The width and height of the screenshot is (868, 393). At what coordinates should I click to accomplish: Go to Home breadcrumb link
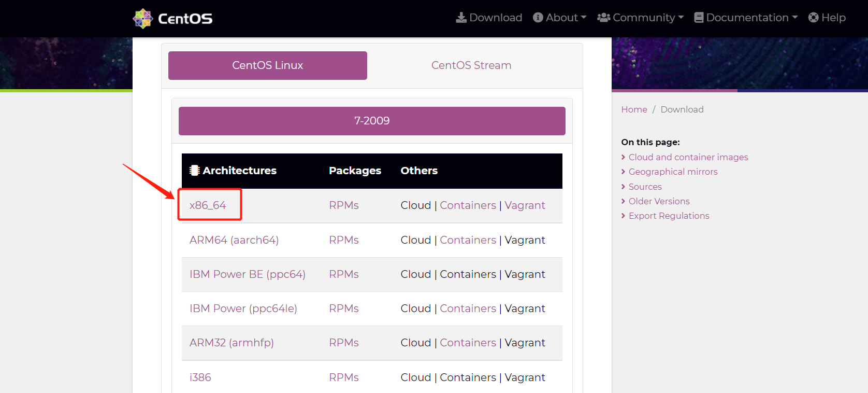pos(634,109)
